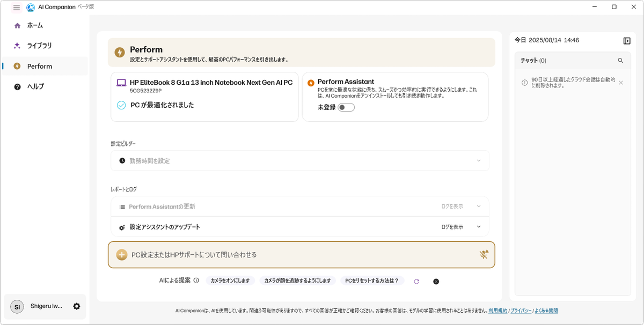Toggle the muted microphone icon in prompt box
644x325 pixels.
click(x=484, y=255)
